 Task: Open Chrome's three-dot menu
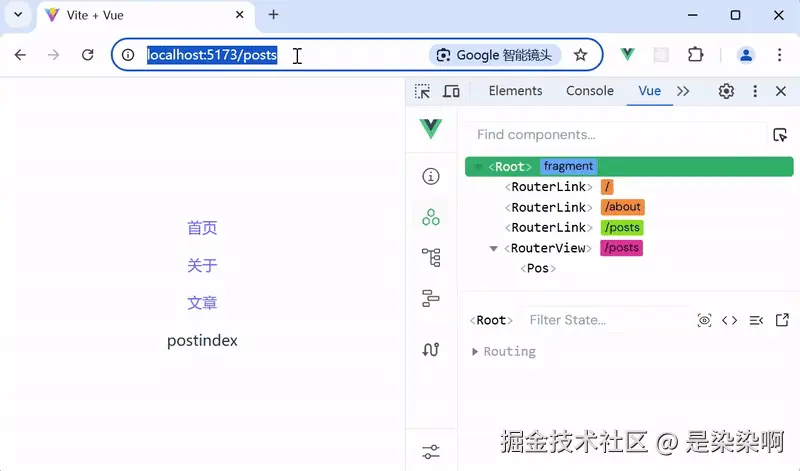pos(780,55)
